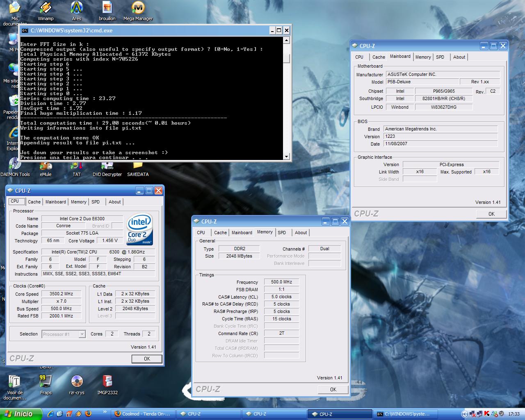525x420 pixels.
Task: Click the Core Speed value 3500.2 MHz
Action: [62, 294]
